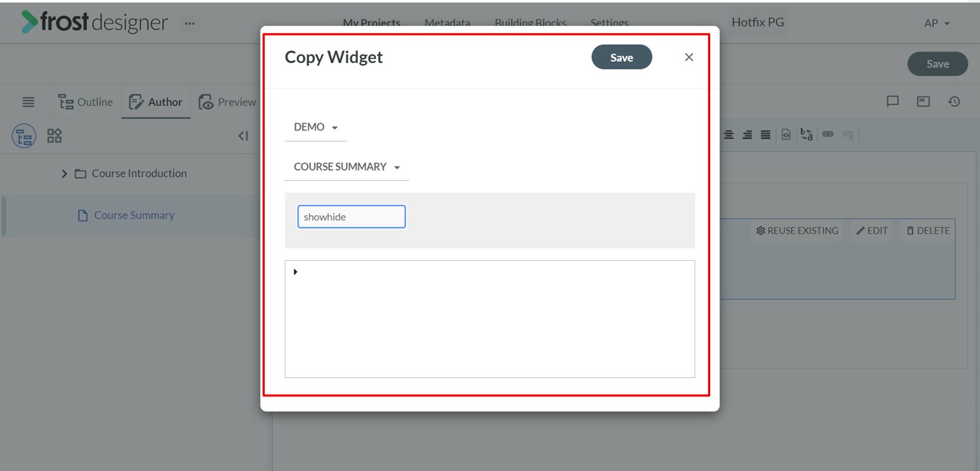Switch to the Preview tab
Image resolution: width=980 pixels, height=471 pixels.
click(227, 102)
